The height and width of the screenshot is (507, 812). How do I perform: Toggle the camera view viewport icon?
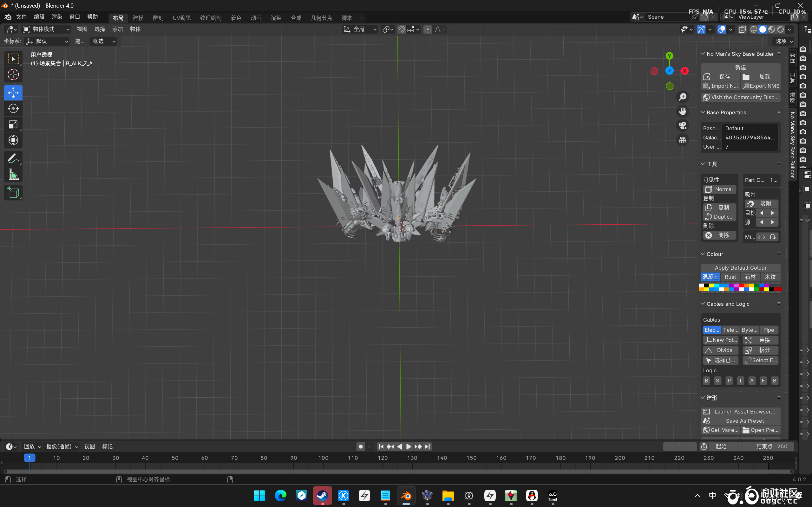click(x=683, y=126)
